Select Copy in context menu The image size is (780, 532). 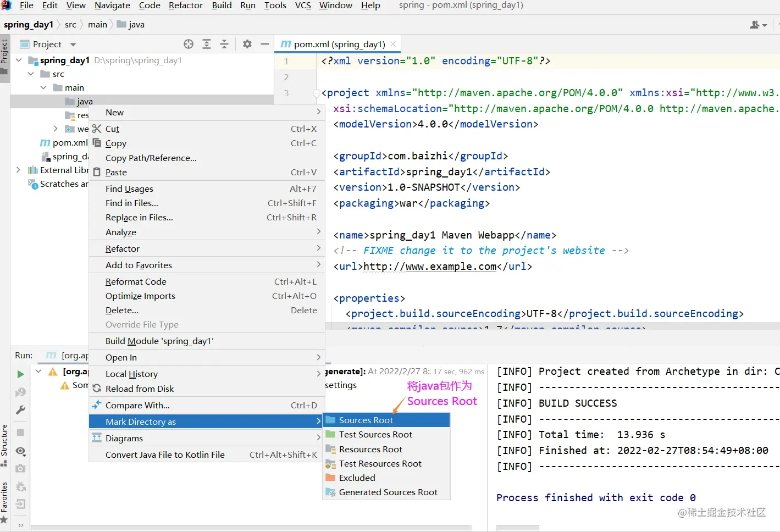pos(207,143)
